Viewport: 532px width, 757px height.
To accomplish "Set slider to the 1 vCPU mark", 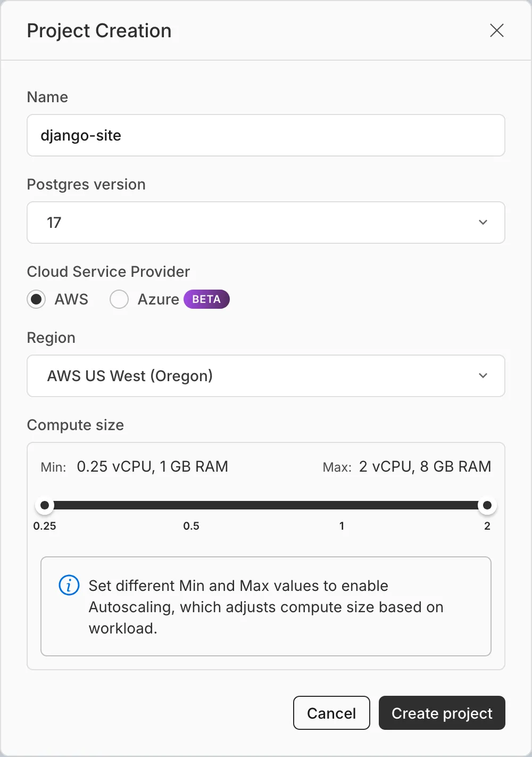I will [x=342, y=505].
